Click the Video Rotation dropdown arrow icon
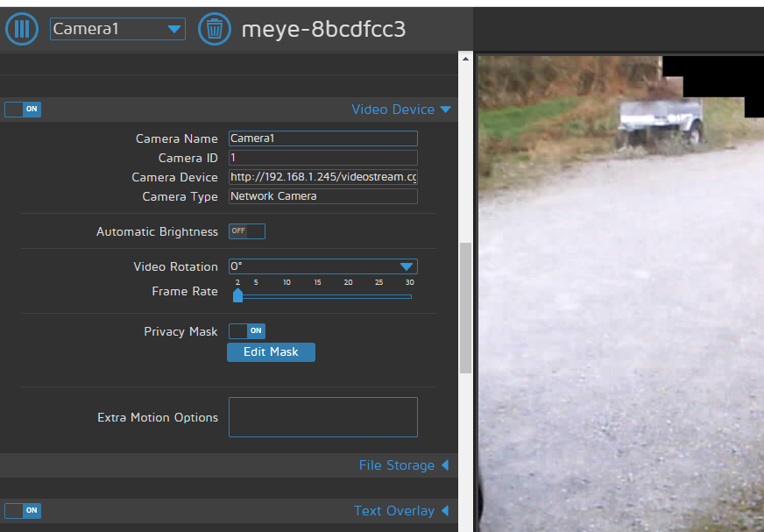The width and height of the screenshot is (764, 532). point(406,266)
